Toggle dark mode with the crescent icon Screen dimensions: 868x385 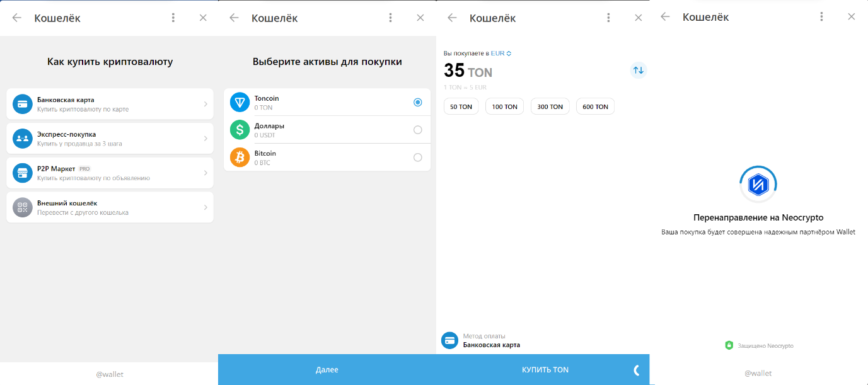635,370
